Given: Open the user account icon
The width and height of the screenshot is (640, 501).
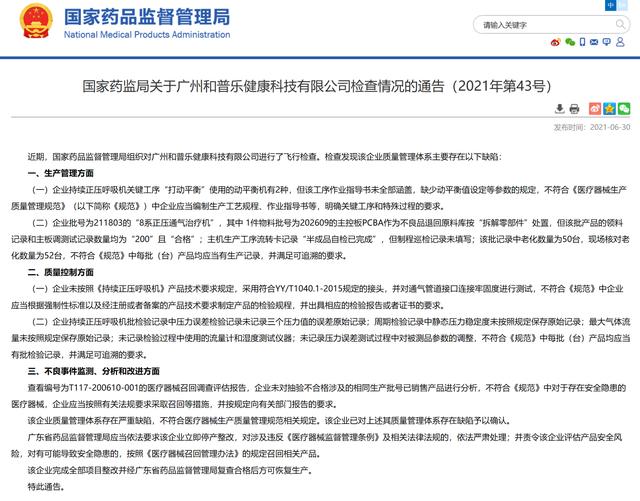Looking at the screenshot, I should click(x=620, y=42).
